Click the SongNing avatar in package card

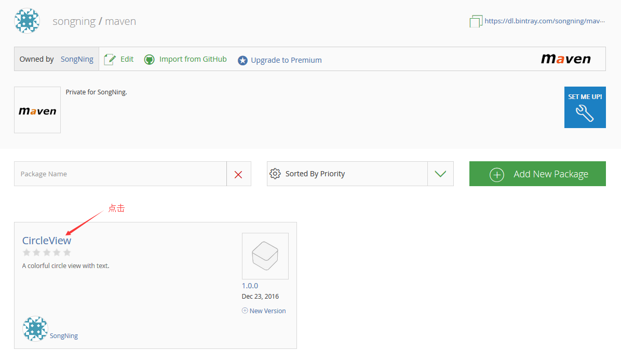click(x=35, y=329)
